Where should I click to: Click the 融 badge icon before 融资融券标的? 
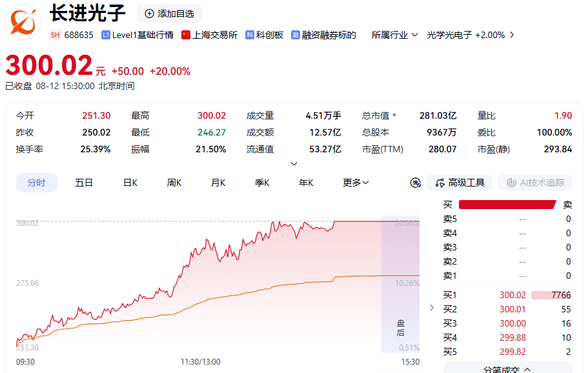[296, 35]
